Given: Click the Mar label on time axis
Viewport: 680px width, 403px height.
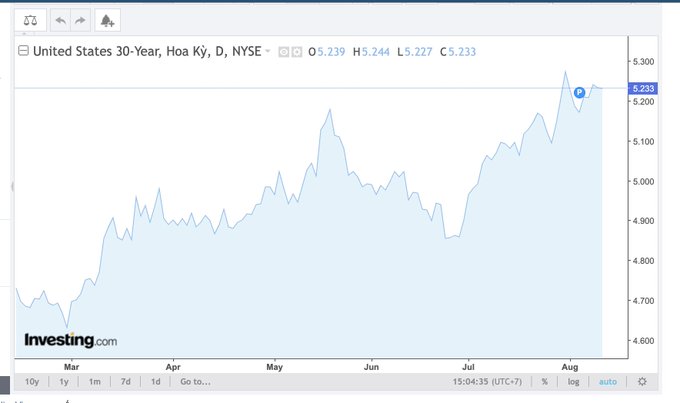Looking at the screenshot, I should (x=72, y=367).
